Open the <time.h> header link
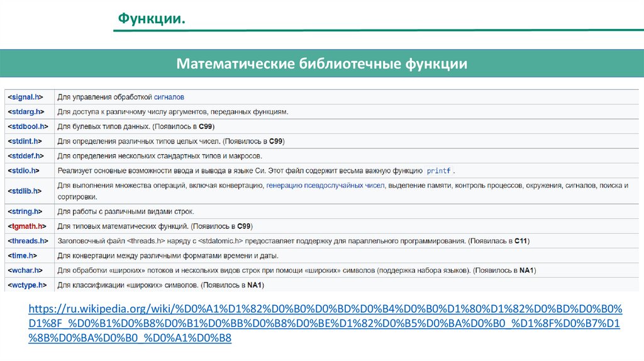This screenshot has width=644, height=361. coord(22,255)
